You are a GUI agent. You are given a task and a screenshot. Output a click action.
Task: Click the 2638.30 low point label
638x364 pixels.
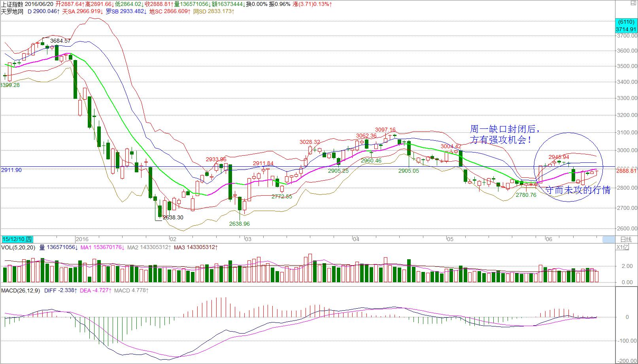(x=173, y=217)
